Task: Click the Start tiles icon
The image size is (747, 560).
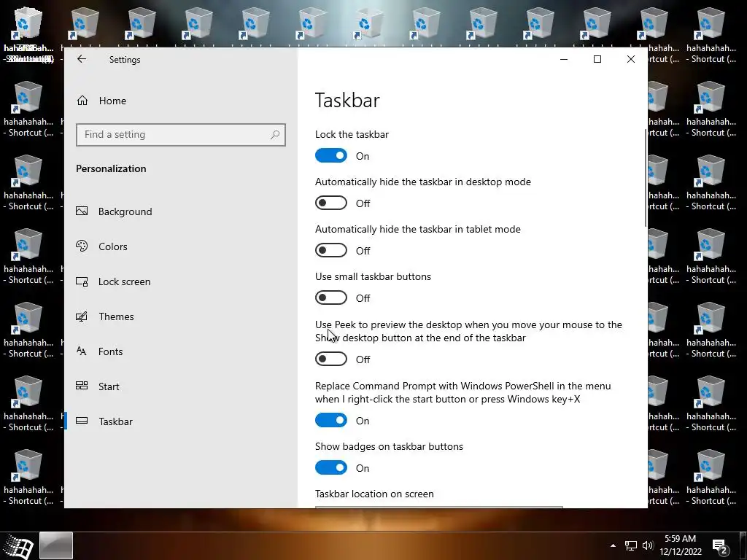Action: (82, 386)
